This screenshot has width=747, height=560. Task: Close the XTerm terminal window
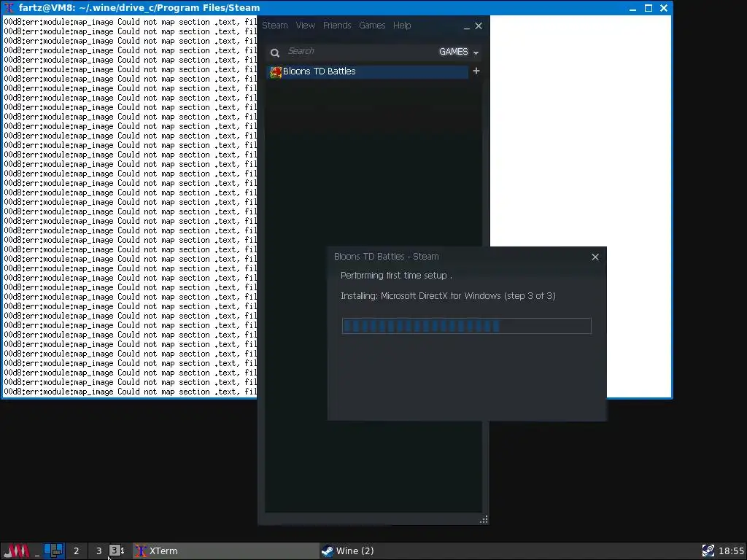click(664, 8)
